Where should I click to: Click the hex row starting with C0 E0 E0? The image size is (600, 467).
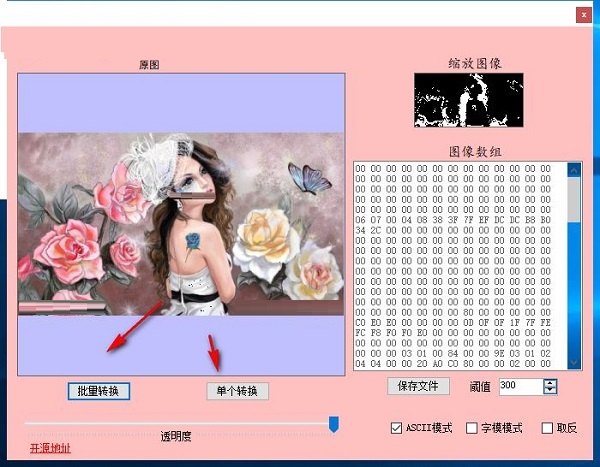[x=453, y=323]
